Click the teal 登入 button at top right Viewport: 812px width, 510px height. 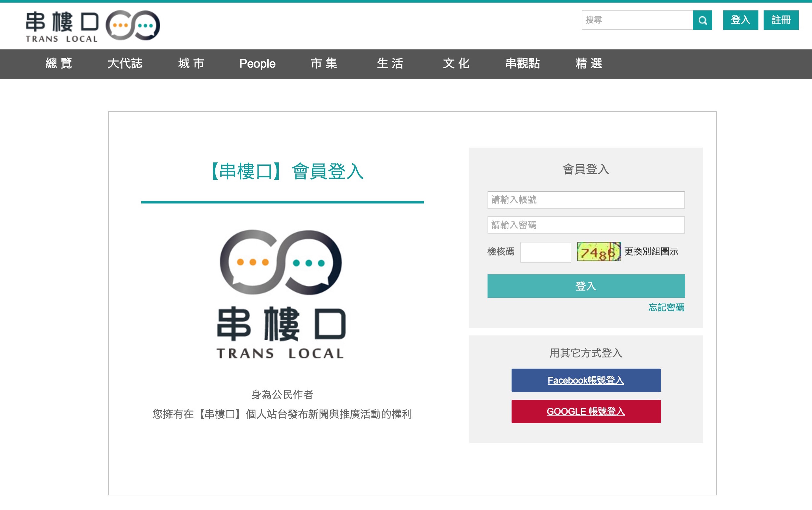coord(740,20)
